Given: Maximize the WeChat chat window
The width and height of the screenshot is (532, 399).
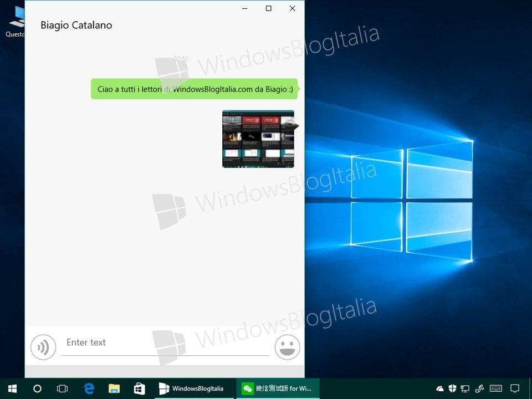Looking at the screenshot, I should coord(268,8).
